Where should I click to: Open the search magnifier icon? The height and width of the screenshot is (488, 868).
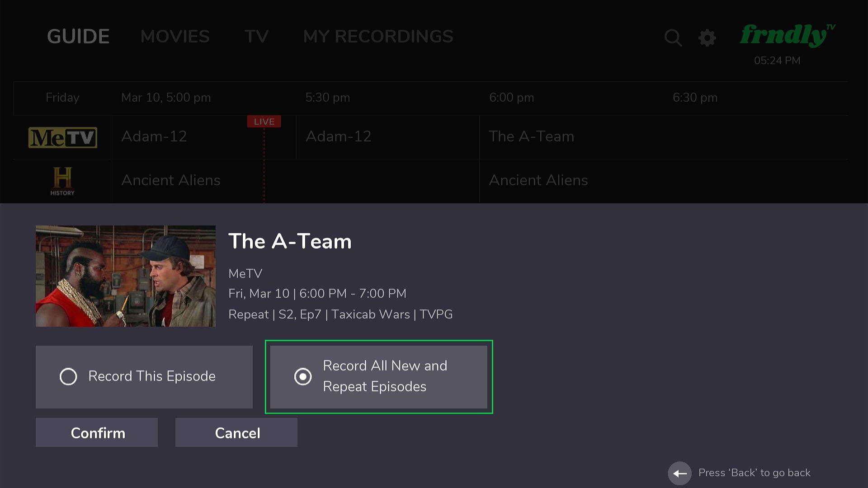point(673,38)
